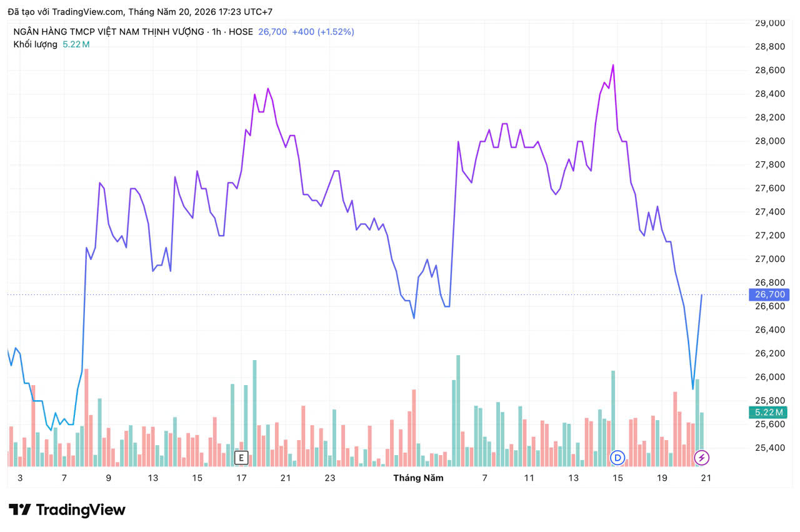Click the '11' date label on the time axis
This screenshot has width=800, height=532.
529,478
